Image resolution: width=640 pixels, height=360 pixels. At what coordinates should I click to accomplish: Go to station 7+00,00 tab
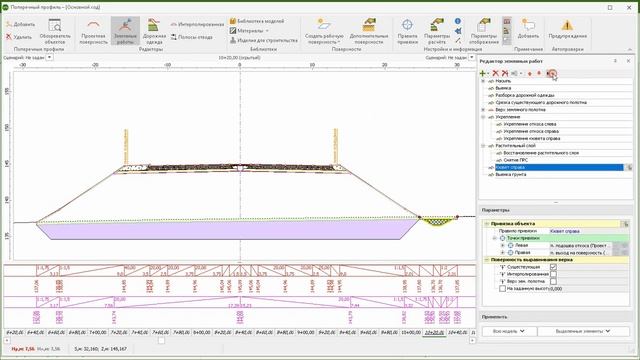[98, 333]
